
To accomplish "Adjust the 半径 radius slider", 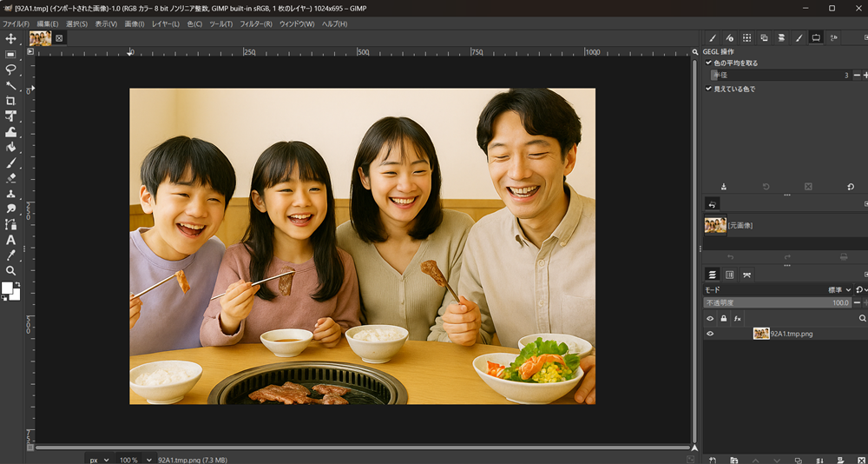I will tap(780, 76).
